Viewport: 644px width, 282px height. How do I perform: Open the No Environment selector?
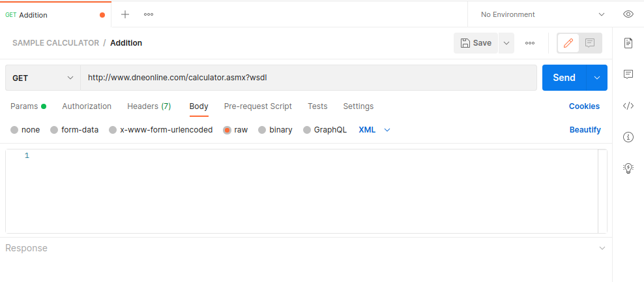tap(542, 14)
